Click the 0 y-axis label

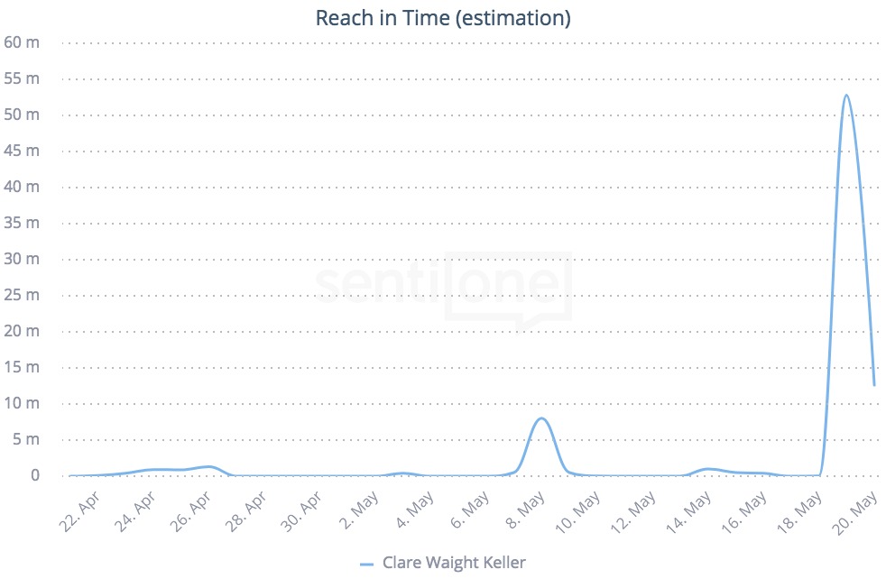(x=34, y=475)
